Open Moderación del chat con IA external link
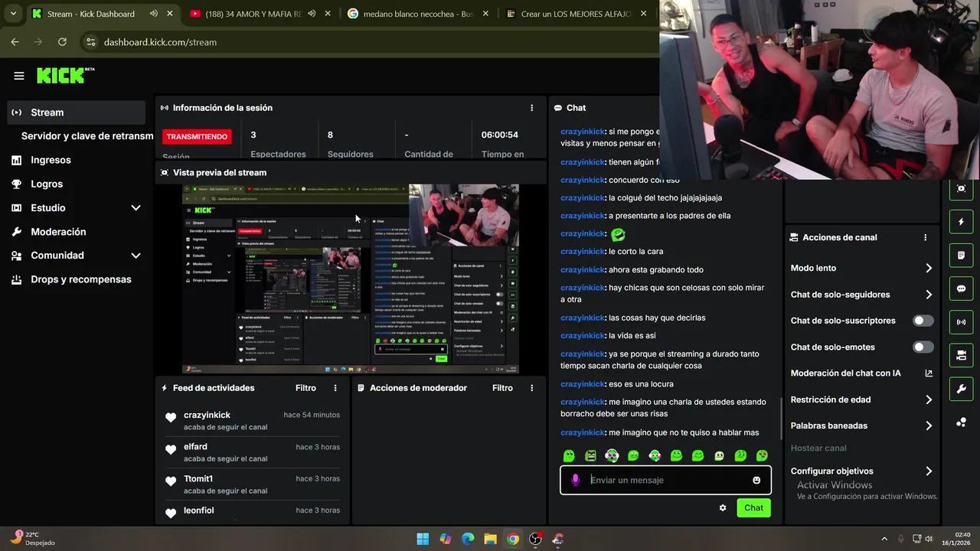Screen dimensions: 980x551 pyautogui.click(x=929, y=373)
